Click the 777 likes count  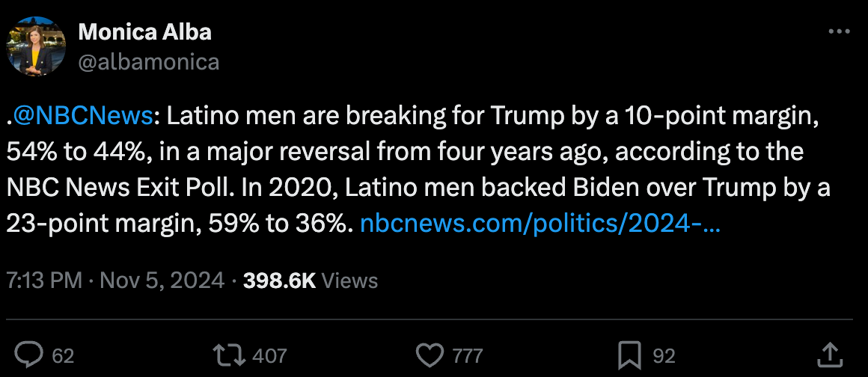pos(468,355)
